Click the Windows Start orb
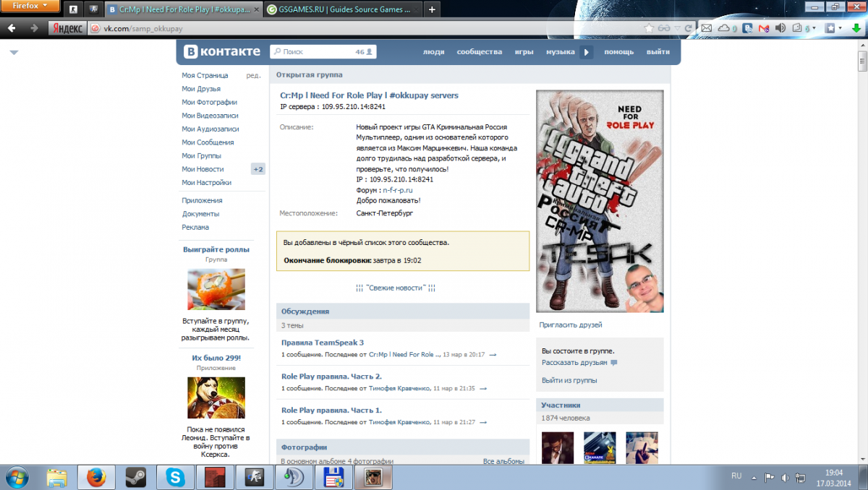Image resolution: width=868 pixels, height=490 pixels. tap(17, 477)
